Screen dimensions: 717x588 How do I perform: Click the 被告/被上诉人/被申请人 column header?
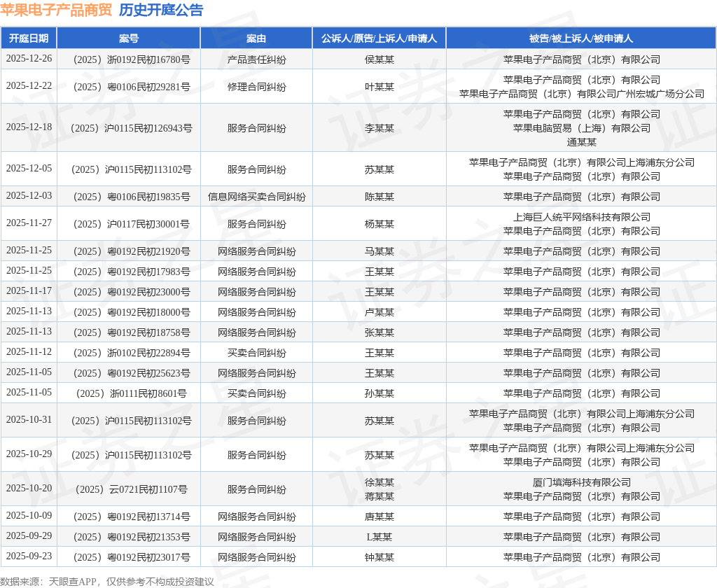(x=581, y=38)
